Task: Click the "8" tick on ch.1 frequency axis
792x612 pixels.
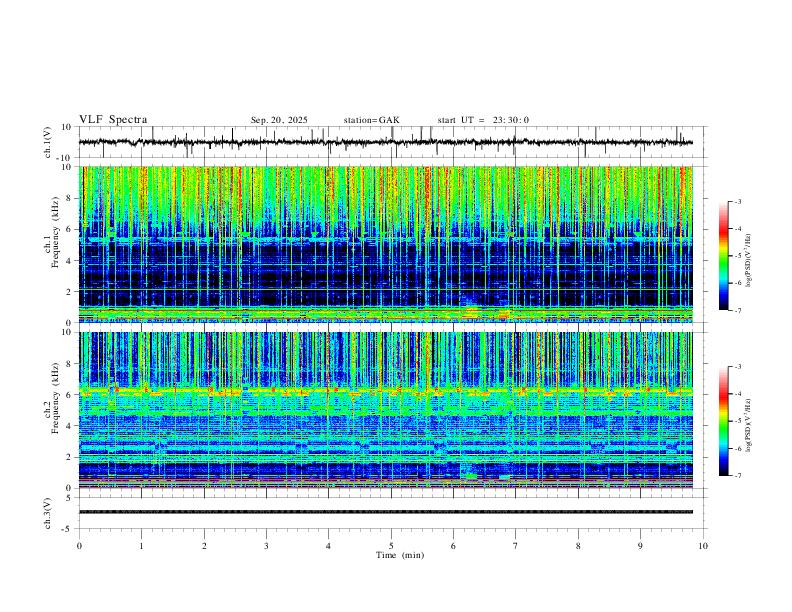Action: 70,198
